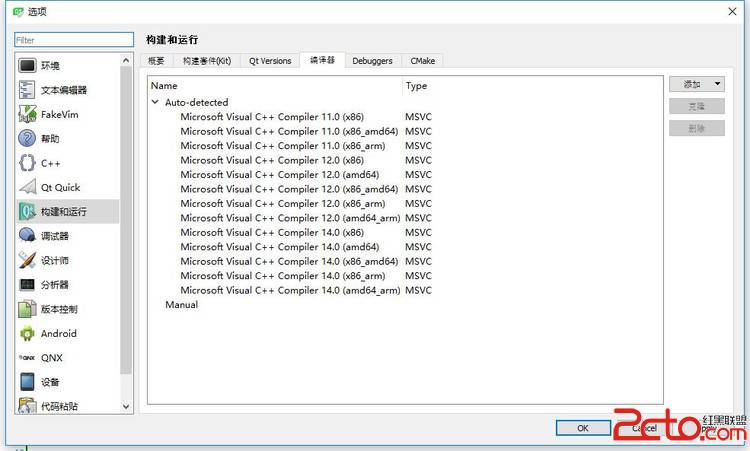Select Compiler 14.0 (amd64) row
This screenshot has height=451, width=750.
(x=405, y=247)
